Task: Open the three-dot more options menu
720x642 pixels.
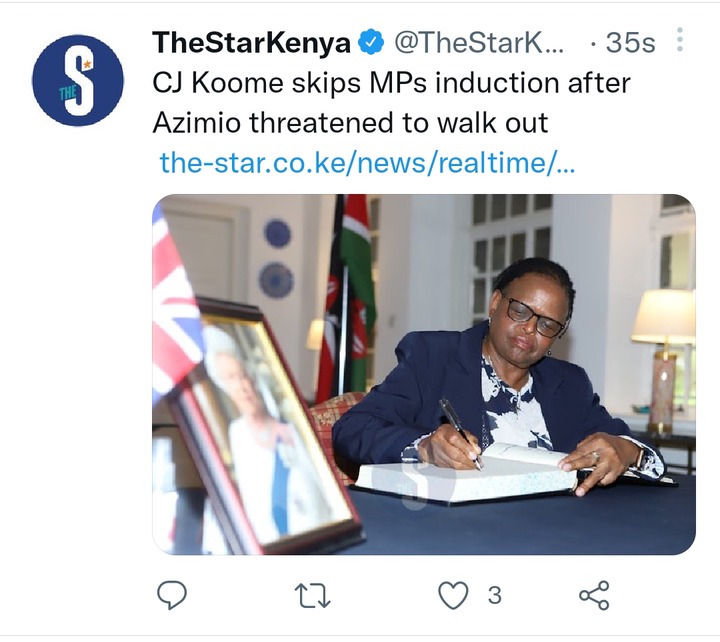Action: click(680, 39)
